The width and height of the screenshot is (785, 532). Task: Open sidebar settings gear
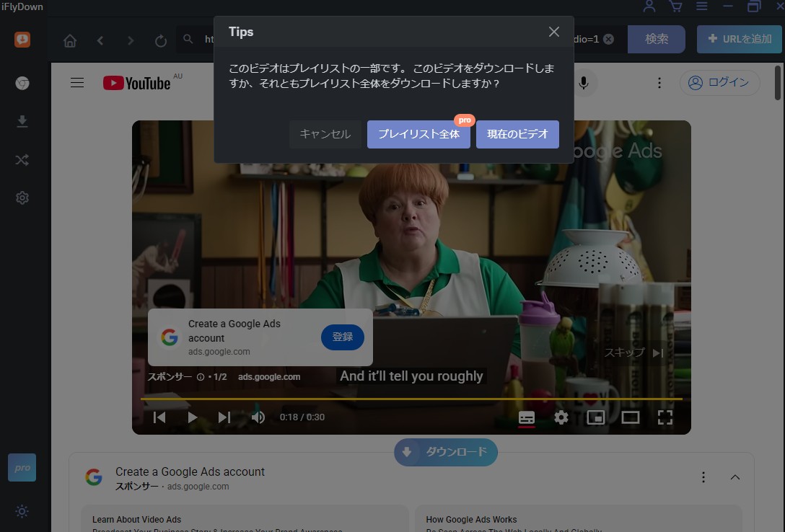(x=22, y=198)
